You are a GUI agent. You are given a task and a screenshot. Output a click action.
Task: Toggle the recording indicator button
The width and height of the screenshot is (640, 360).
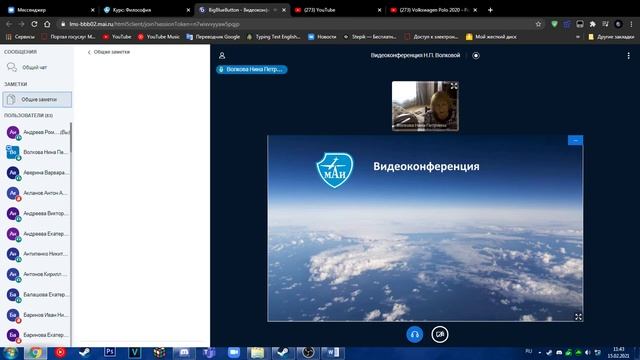click(476, 56)
